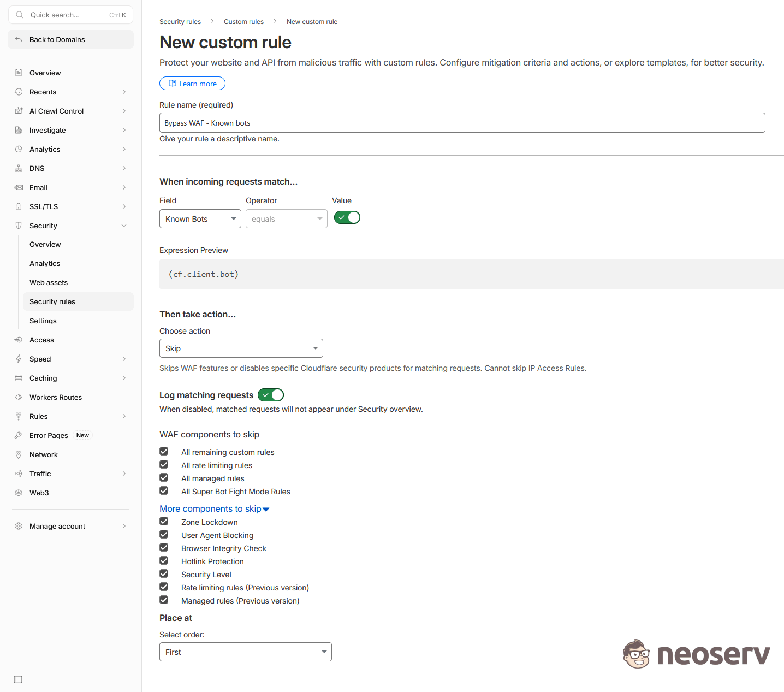
Task: Uncheck the Security Level checkbox
Action: point(164,573)
